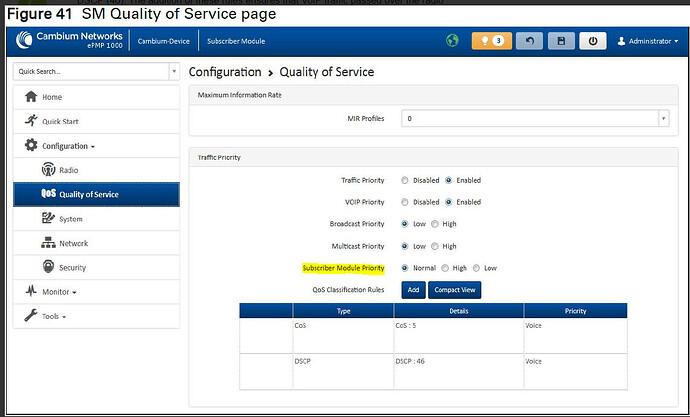Click the Home house icon
Image resolution: width=690 pixels, height=417 pixels.
pos(31,96)
